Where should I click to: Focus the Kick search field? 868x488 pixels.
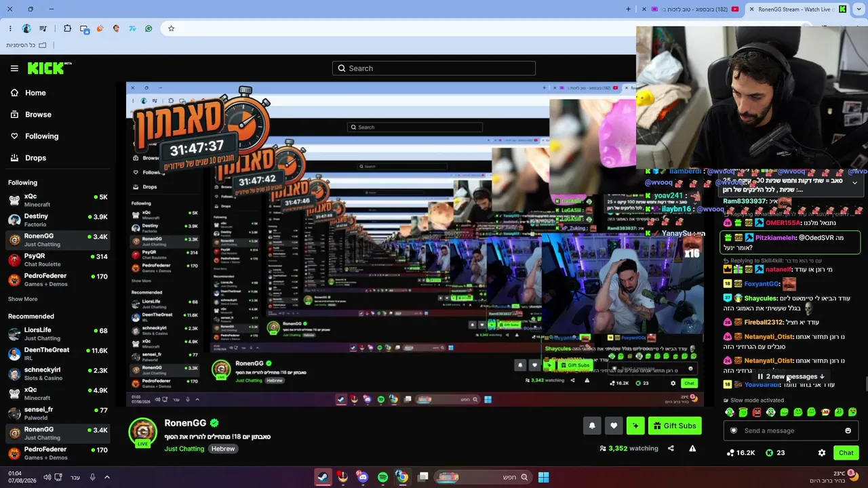point(434,68)
